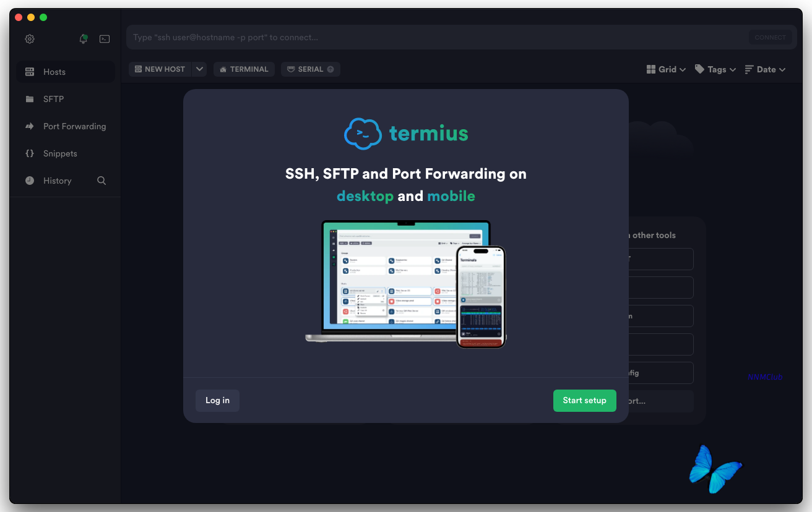Screen dimensions: 812x512
Task: Click the CONNECT button
Action: [770, 37]
